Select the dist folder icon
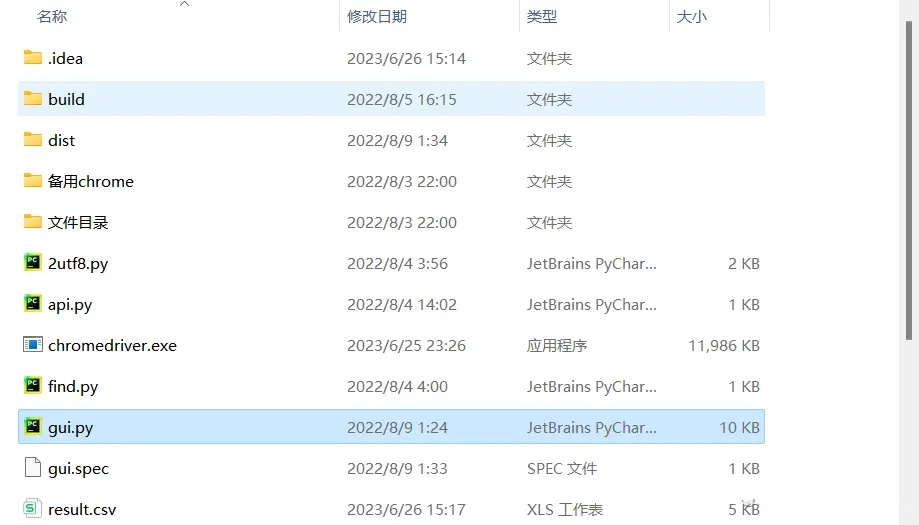The image size is (919, 525). [x=33, y=140]
